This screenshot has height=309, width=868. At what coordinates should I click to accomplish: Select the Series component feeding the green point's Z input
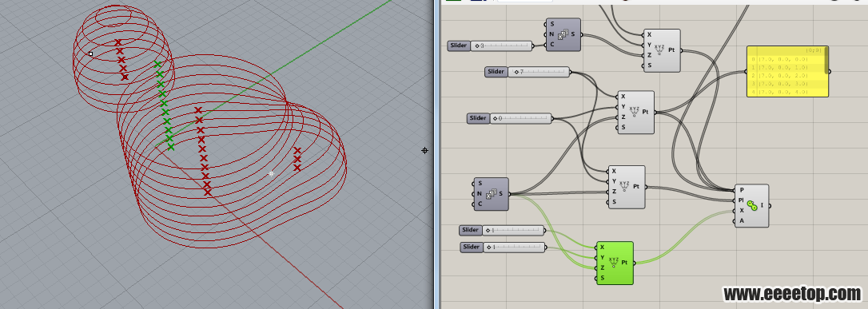tap(491, 193)
